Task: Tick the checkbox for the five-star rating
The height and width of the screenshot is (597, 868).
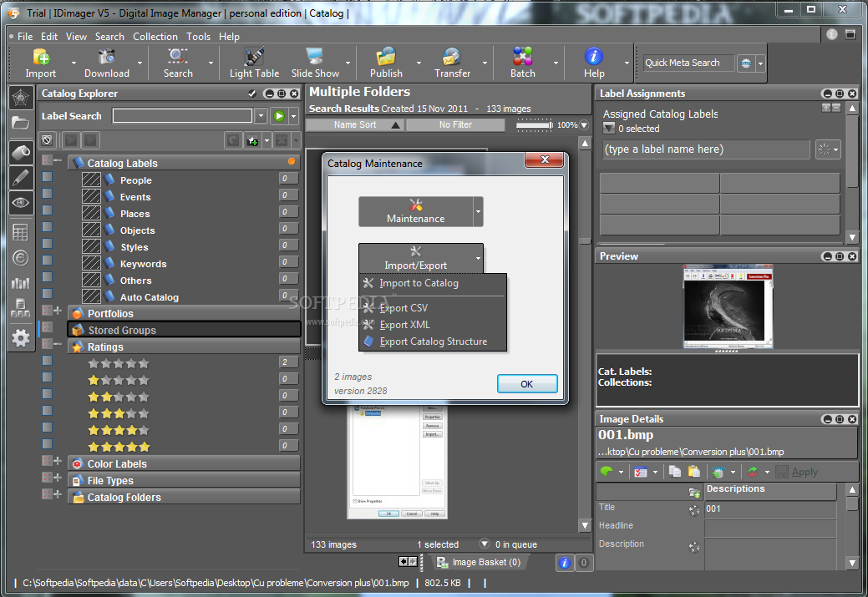Action: point(48,443)
